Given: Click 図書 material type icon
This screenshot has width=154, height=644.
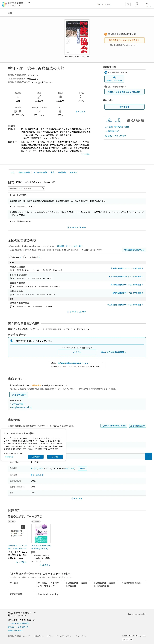Looking at the screenshot, I should coord(18,97).
